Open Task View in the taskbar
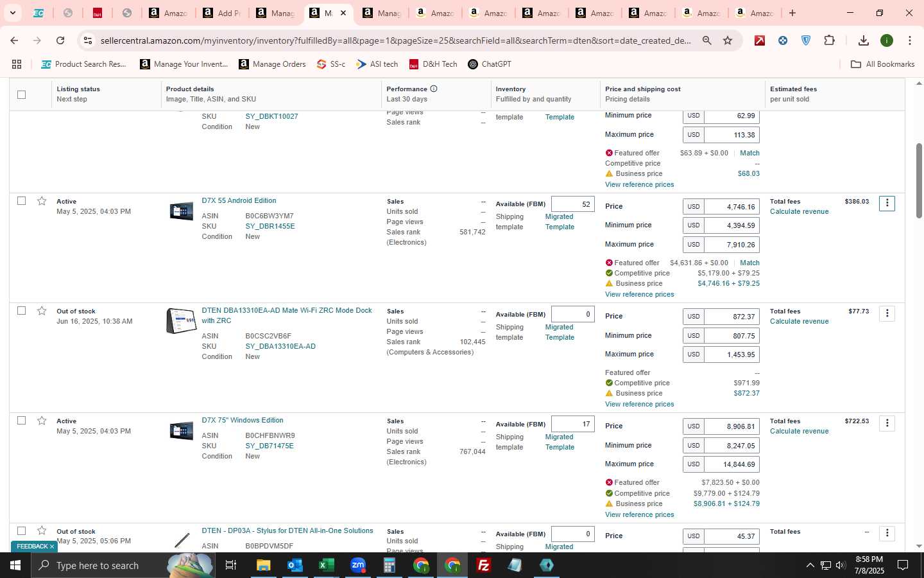This screenshot has width=924, height=578. [x=230, y=565]
